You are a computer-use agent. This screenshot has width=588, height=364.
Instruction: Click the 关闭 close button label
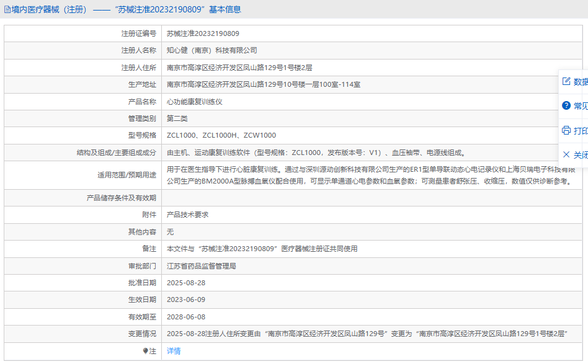click(x=581, y=155)
